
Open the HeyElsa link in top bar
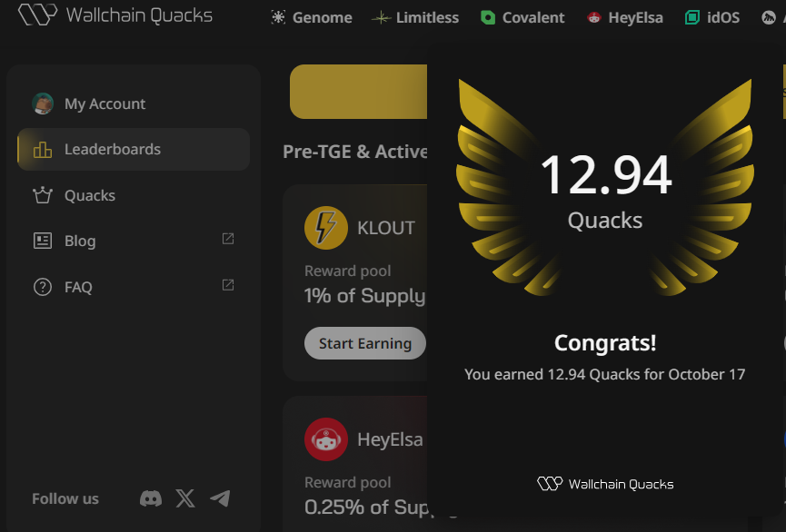point(624,17)
